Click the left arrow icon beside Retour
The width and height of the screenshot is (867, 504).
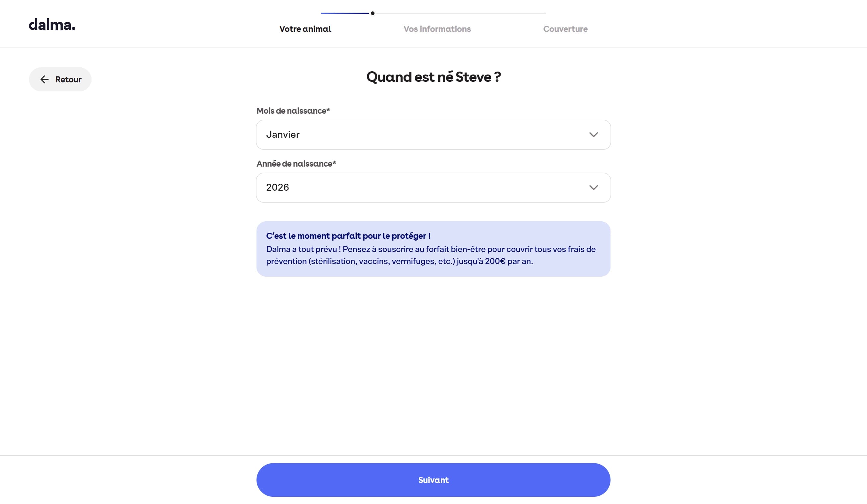44,79
